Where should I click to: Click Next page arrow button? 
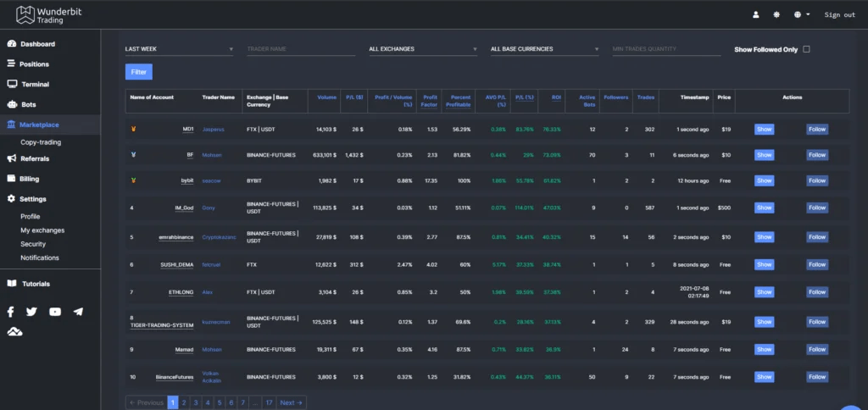pos(292,402)
